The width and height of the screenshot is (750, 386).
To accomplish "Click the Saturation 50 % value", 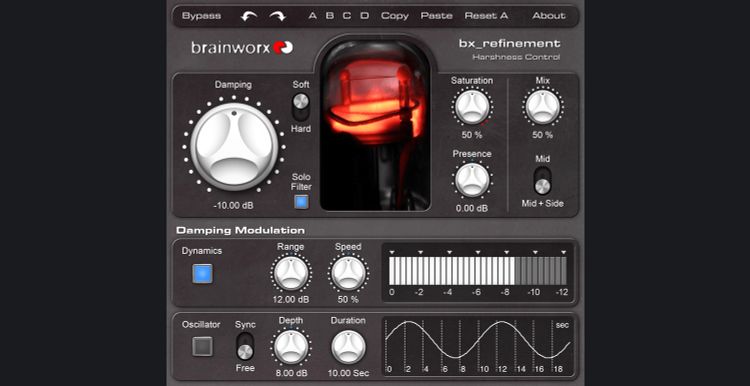I will tap(472, 135).
